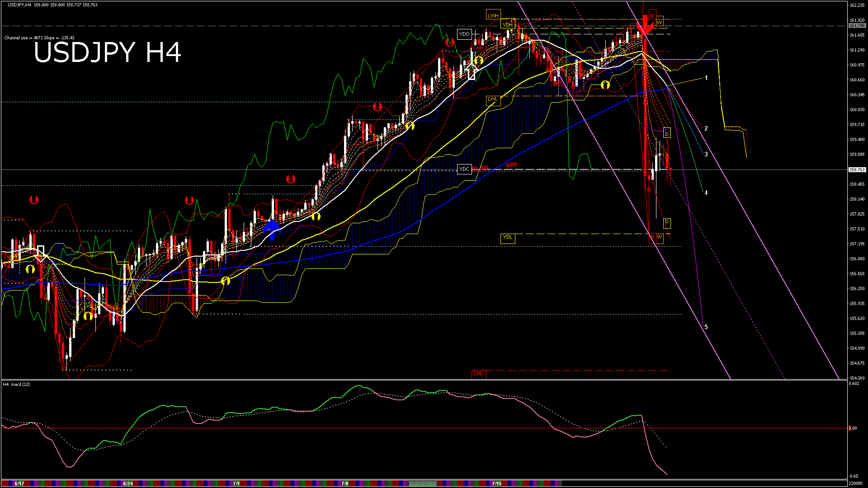
Task: Select the YDL level label
Action: click(508, 237)
